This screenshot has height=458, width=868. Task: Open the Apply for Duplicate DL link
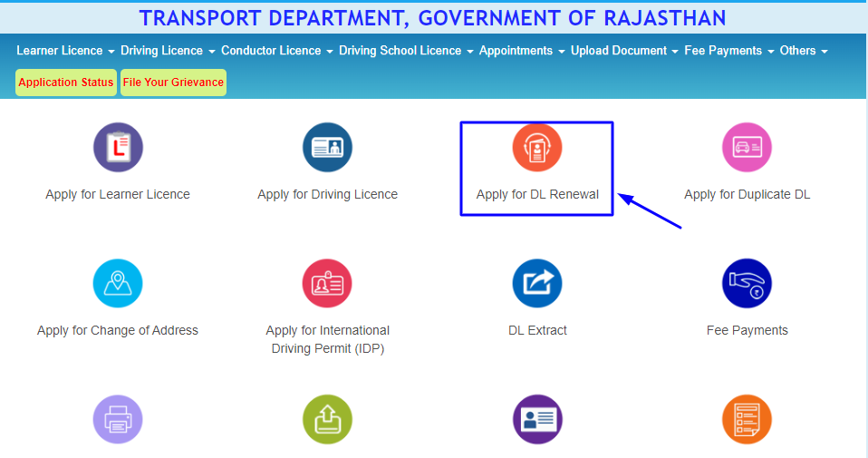coord(747,194)
